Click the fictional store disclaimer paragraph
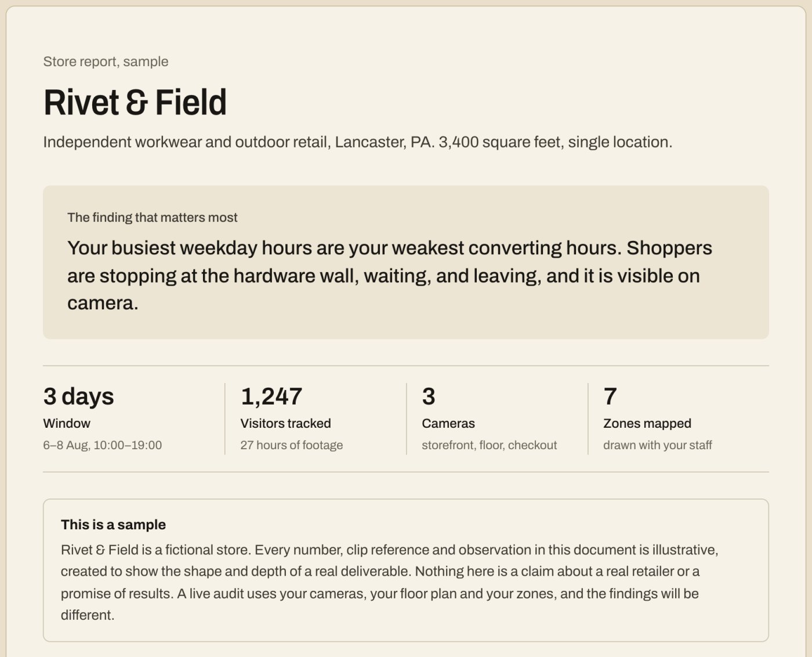Screen dimensions: 812x657 [390, 582]
